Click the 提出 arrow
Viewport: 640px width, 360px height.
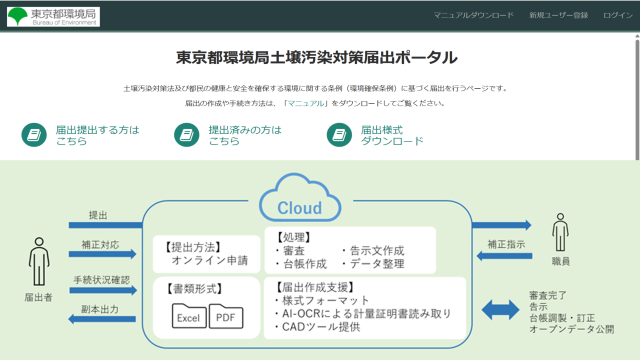pos(105,225)
